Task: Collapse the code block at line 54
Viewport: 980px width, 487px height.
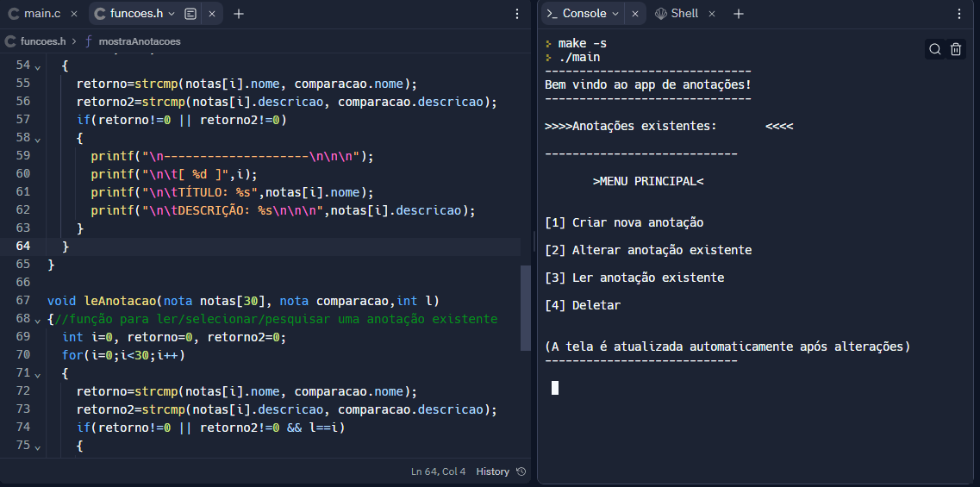Action: point(37,66)
